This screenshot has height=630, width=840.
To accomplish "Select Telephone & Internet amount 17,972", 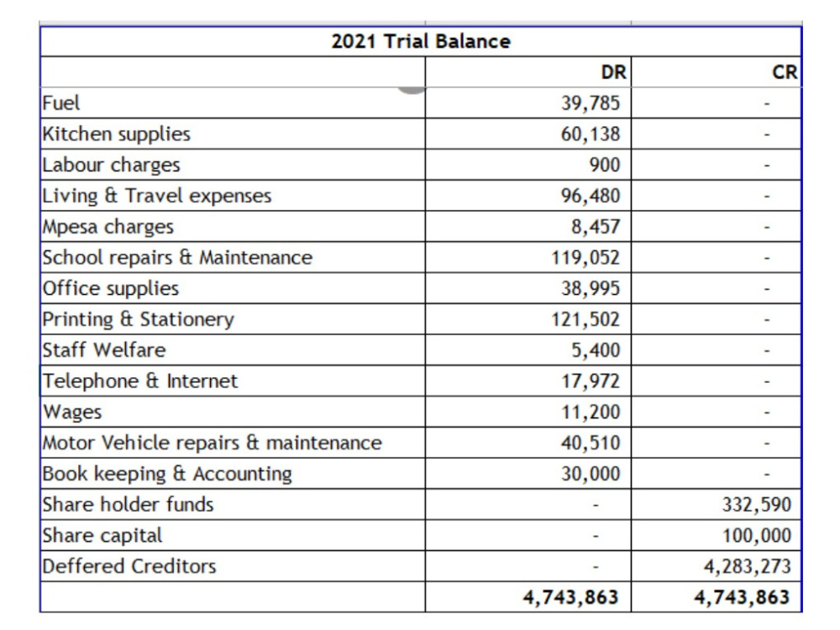I will (591, 381).
